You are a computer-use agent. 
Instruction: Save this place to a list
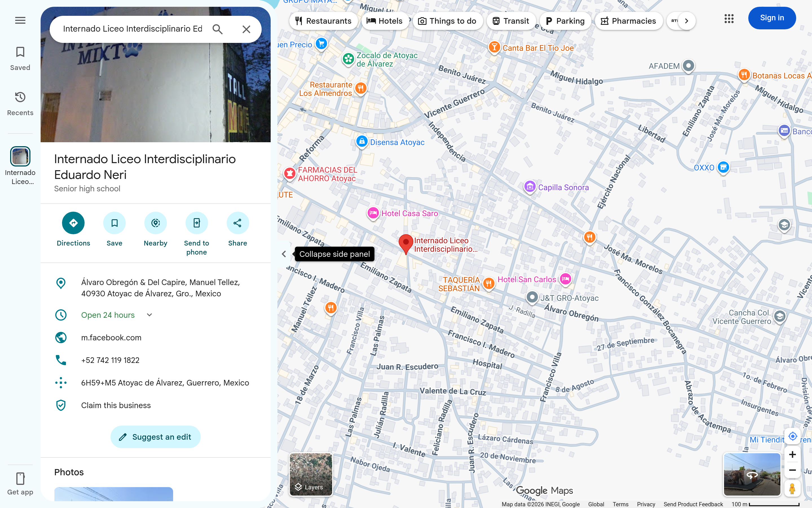pyautogui.click(x=114, y=229)
